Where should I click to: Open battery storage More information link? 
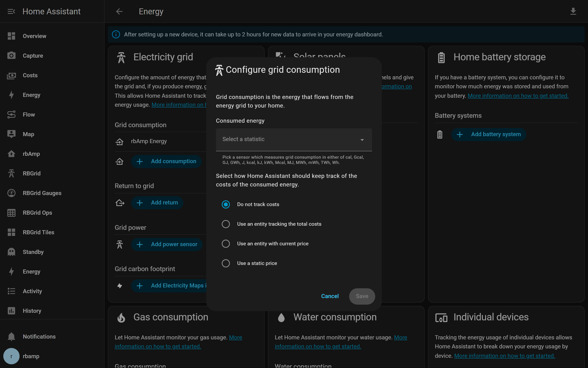tap(518, 96)
